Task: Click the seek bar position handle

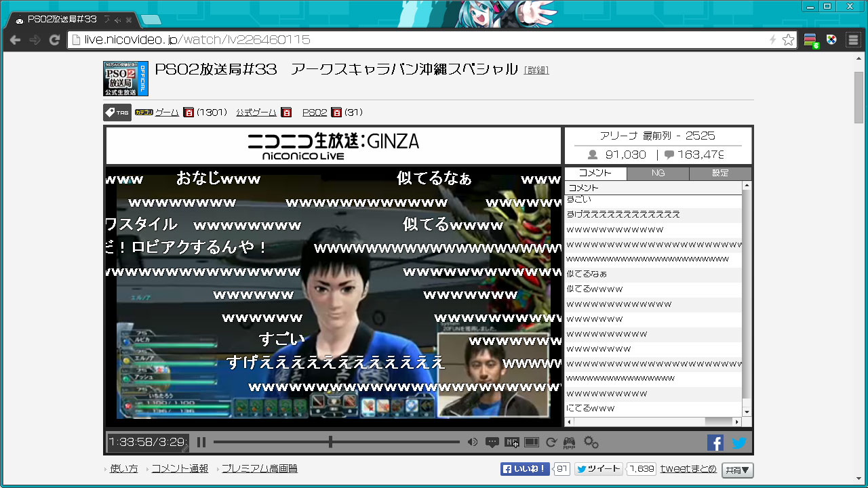Action: (x=330, y=442)
